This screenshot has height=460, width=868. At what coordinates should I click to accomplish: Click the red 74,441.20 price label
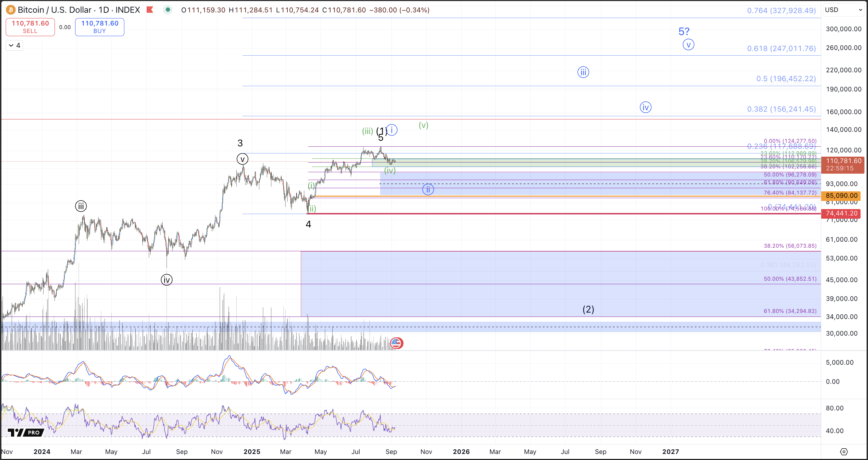point(841,213)
